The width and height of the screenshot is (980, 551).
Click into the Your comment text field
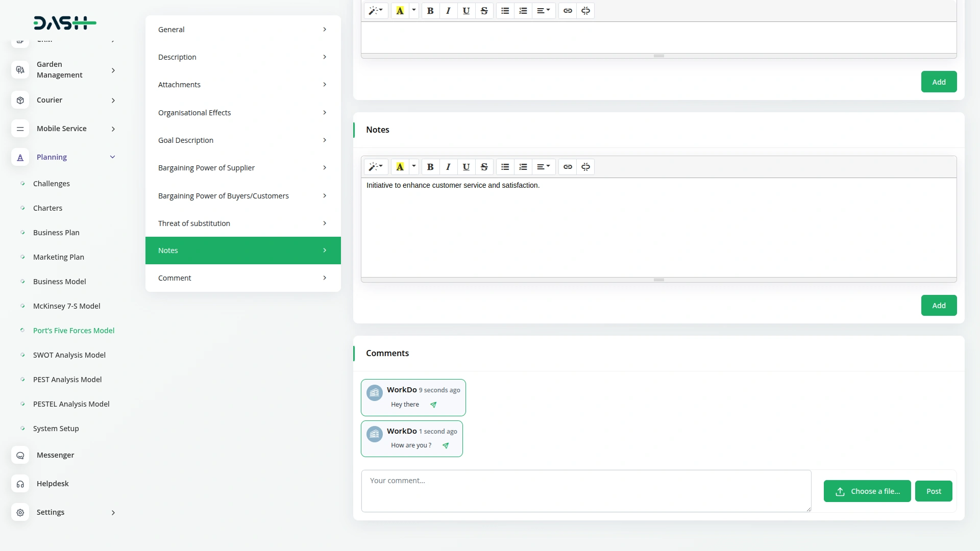585,491
